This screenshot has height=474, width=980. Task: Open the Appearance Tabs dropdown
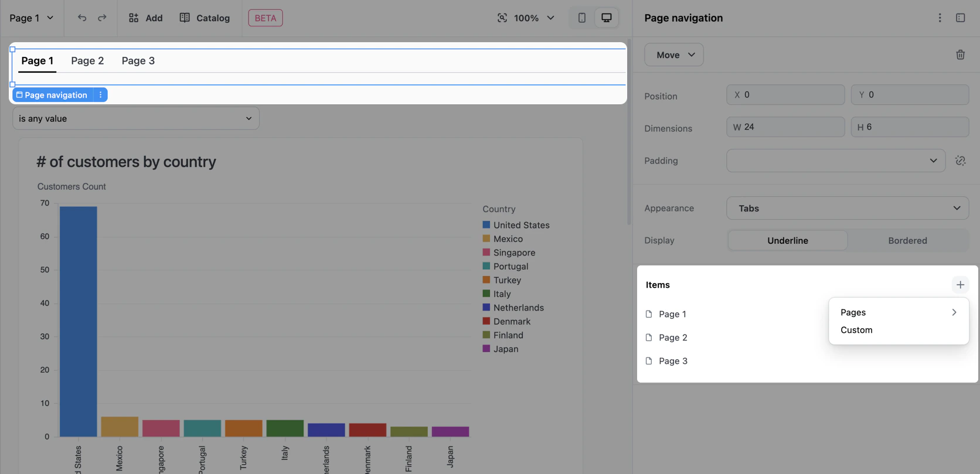pos(848,208)
